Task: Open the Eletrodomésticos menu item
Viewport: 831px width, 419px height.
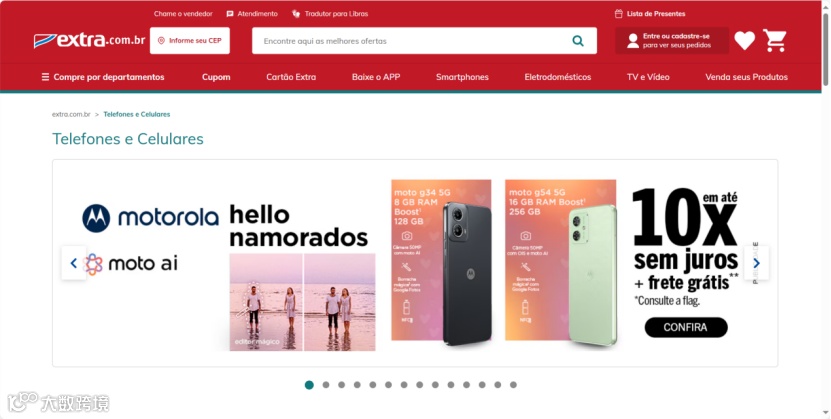Action: coord(558,77)
